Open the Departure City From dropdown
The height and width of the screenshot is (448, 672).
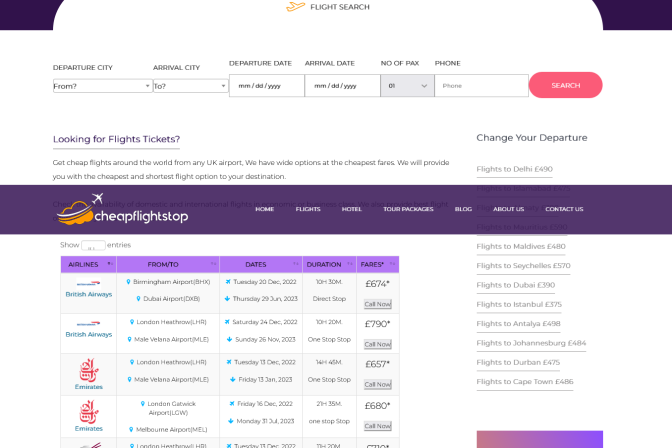103,86
